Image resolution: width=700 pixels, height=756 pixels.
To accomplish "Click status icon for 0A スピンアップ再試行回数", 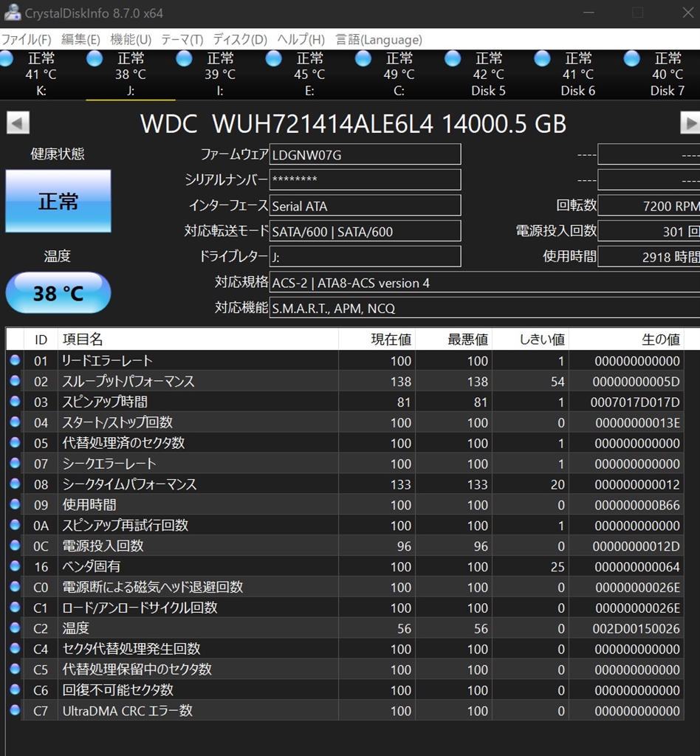I will click(15, 525).
